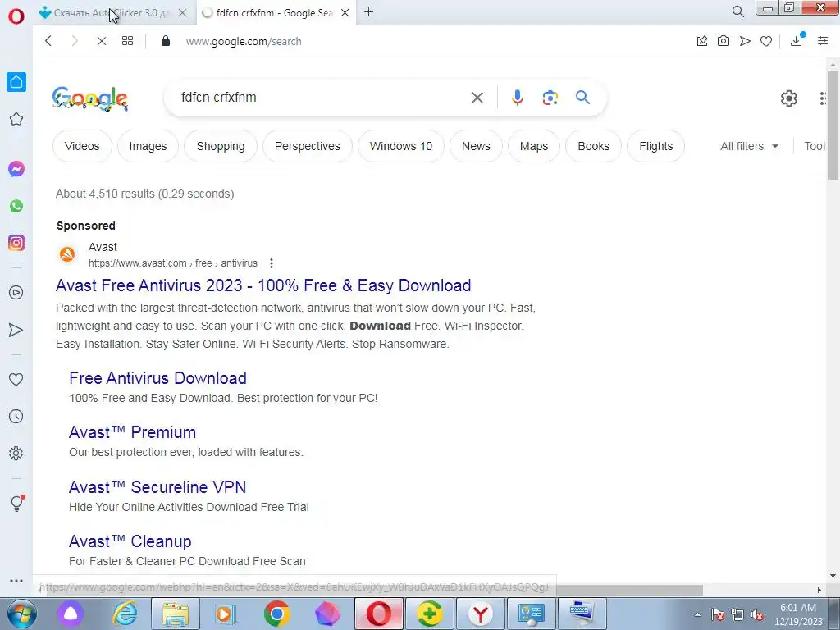The image size is (840, 630).
Task: Open sidebar Pinboards heart icon
Action: [x=16, y=379]
